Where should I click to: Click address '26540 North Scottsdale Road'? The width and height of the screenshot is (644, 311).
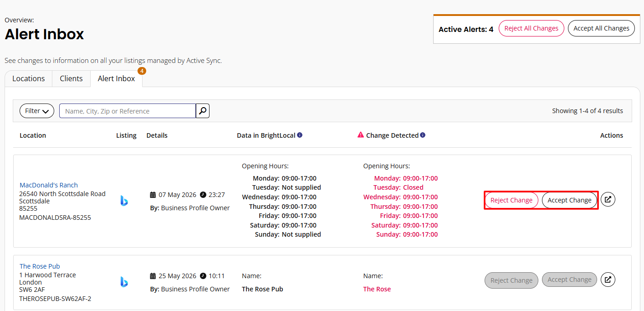(x=62, y=194)
